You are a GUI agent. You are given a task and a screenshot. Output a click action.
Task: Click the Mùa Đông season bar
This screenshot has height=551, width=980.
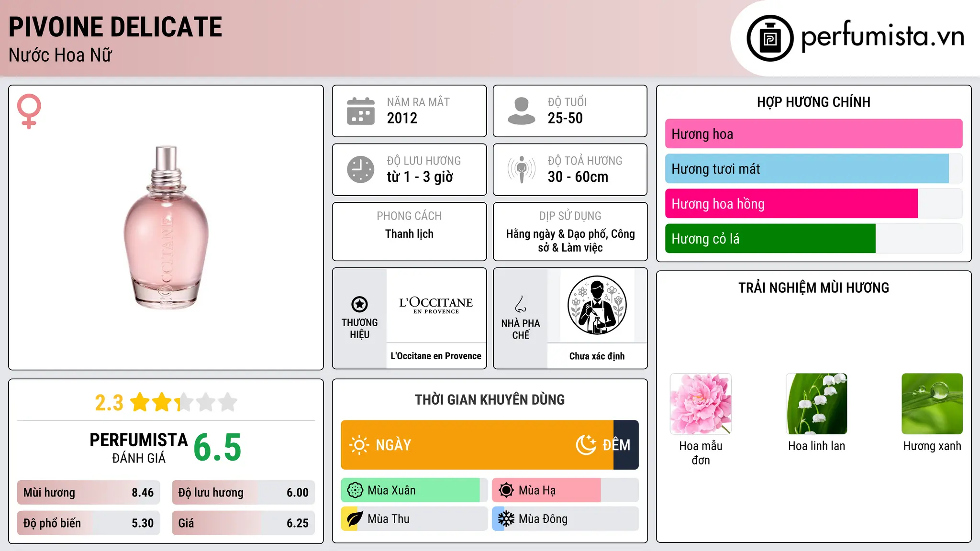(x=566, y=519)
